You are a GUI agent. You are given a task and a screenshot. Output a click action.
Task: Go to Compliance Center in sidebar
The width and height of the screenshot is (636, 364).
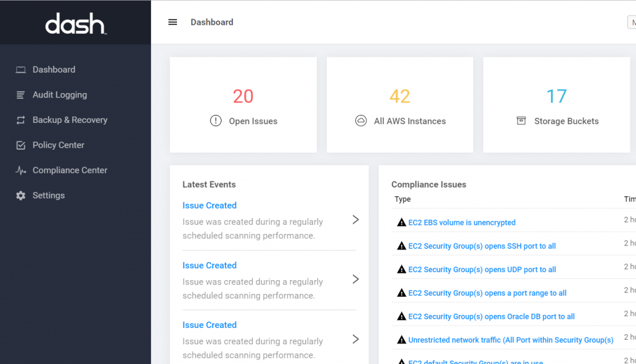70,170
